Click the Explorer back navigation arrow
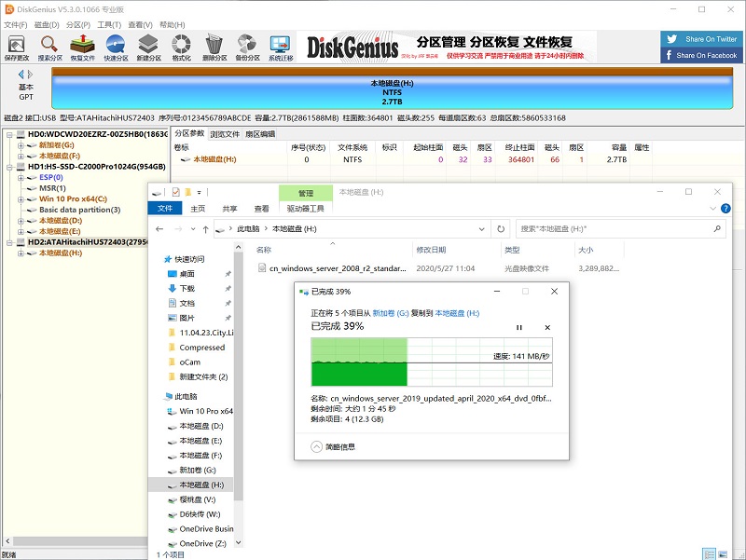746x560 pixels. coord(159,229)
